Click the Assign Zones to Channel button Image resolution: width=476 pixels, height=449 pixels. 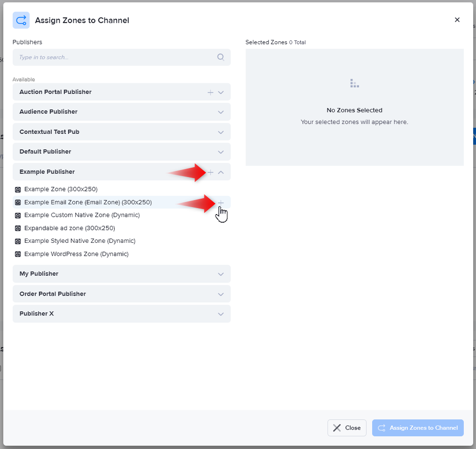coord(418,428)
